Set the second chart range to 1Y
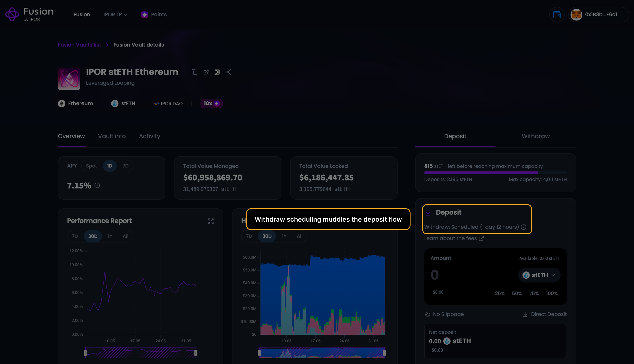Viewport: 634px width, 364px height. tap(284, 236)
